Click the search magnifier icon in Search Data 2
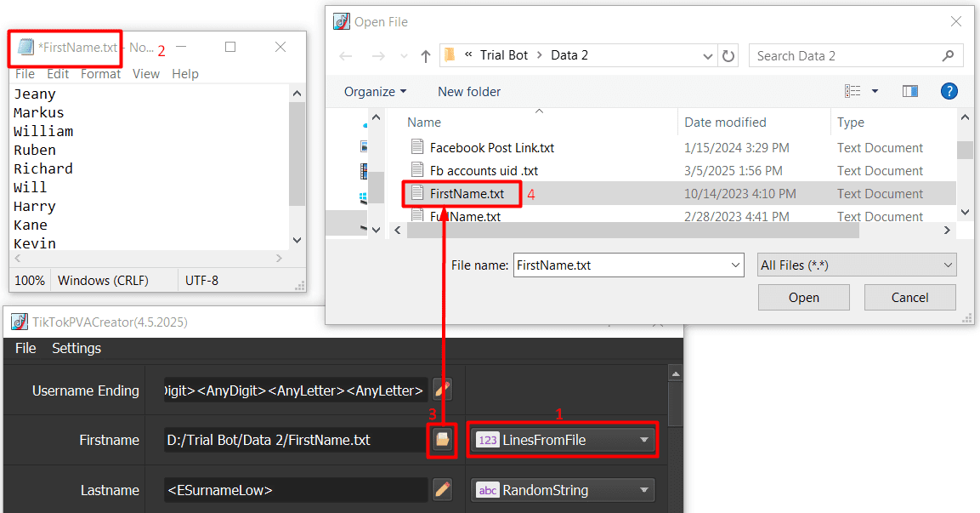 948,55
